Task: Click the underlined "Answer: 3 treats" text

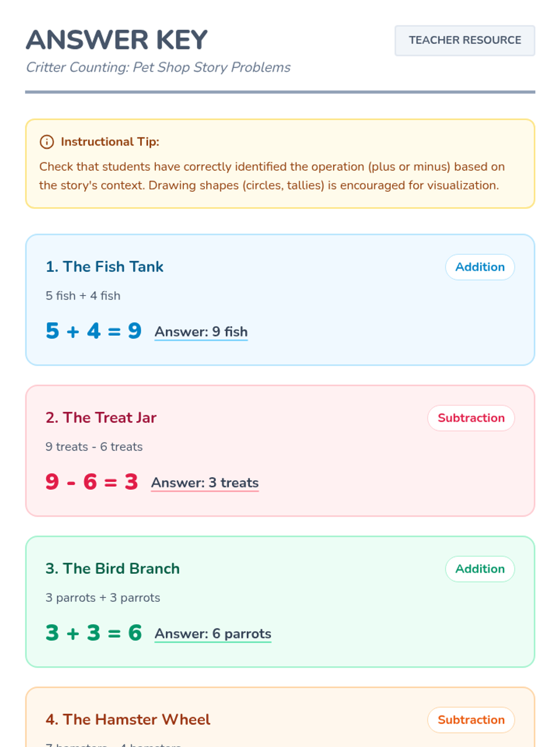Action: [205, 482]
